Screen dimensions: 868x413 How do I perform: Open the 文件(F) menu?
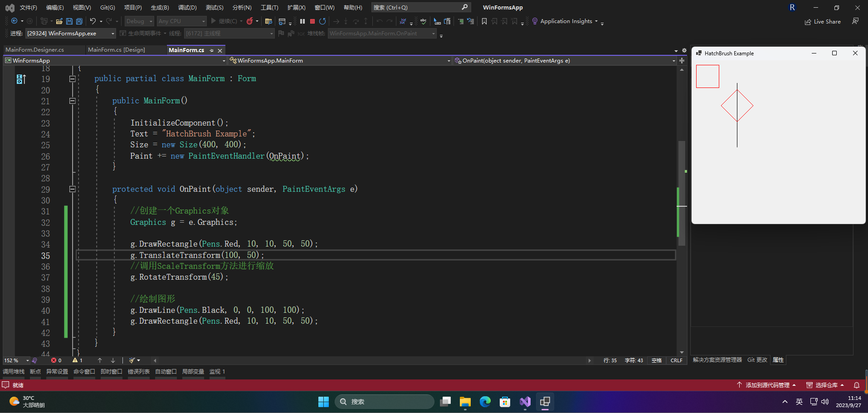(x=28, y=7)
